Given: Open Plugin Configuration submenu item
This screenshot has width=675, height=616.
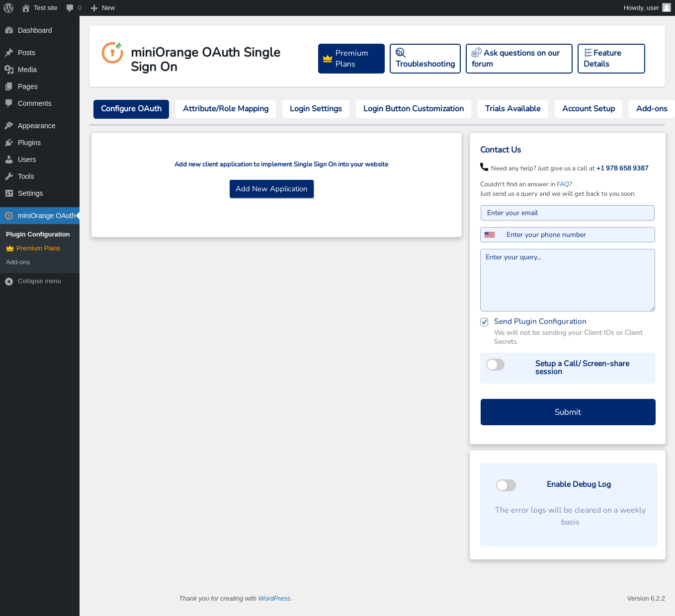Looking at the screenshot, I should coord(38,234).
